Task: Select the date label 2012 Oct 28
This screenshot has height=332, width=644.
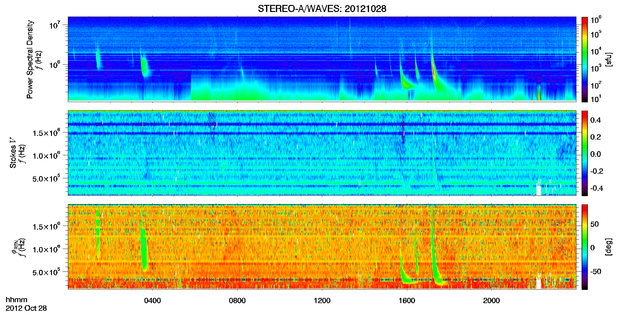Action: 26,308
